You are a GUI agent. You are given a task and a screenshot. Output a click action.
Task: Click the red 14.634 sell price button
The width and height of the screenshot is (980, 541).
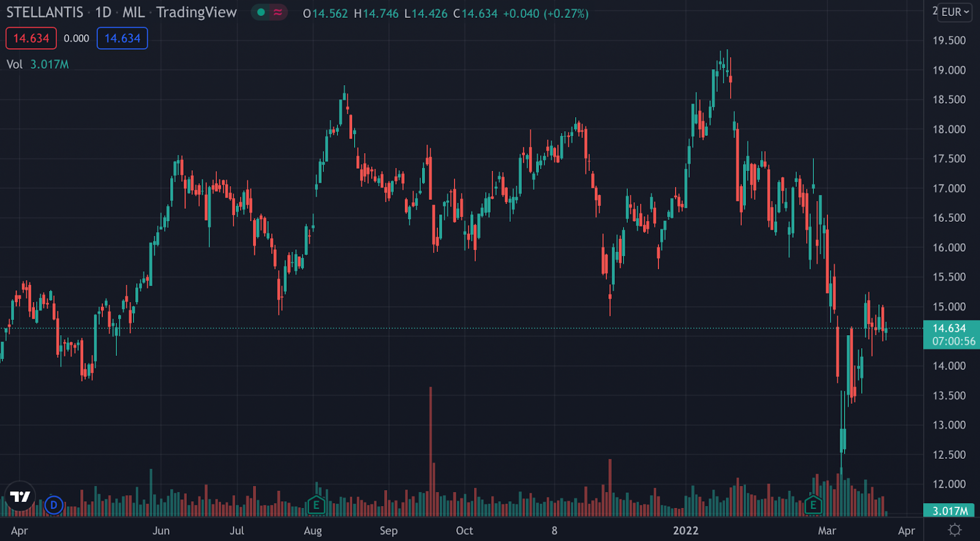point(31,38)
